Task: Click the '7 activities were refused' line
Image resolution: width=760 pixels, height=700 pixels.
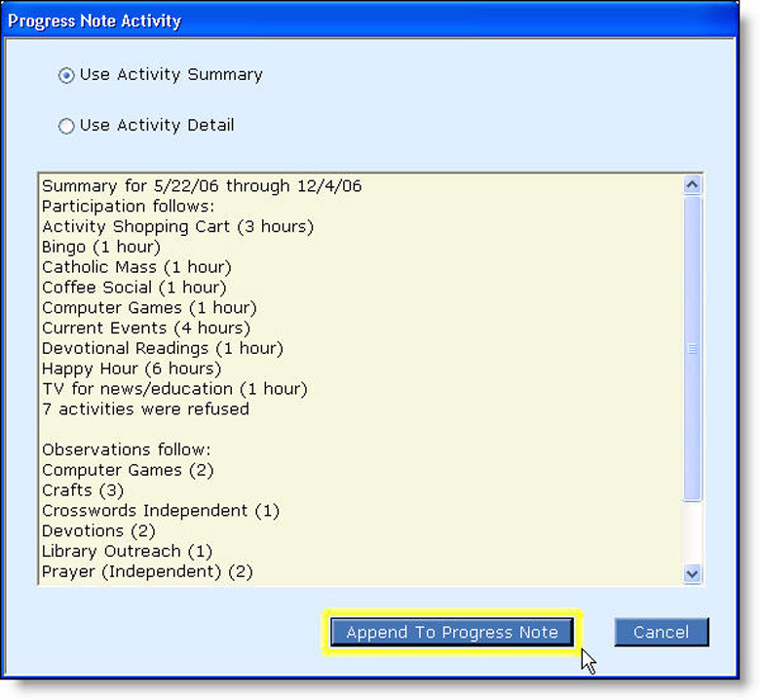Action: [145, 409]
